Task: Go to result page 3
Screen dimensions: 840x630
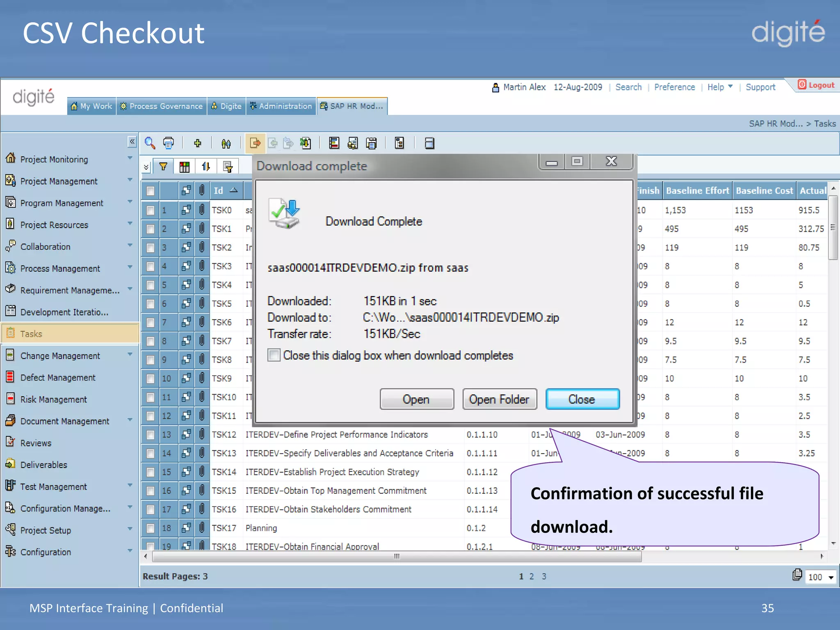Action: pyautogui.click(x=544, y=576)
